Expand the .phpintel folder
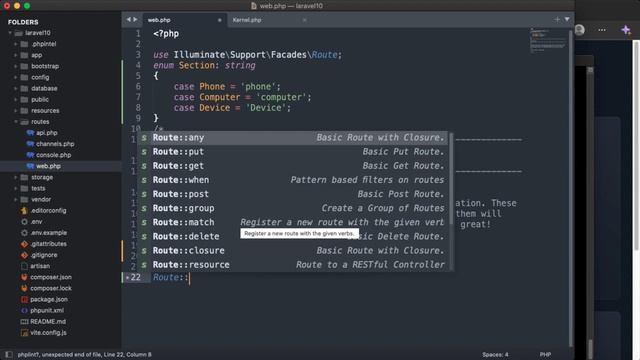The image size is (640, 360). [x=16, y=44]
